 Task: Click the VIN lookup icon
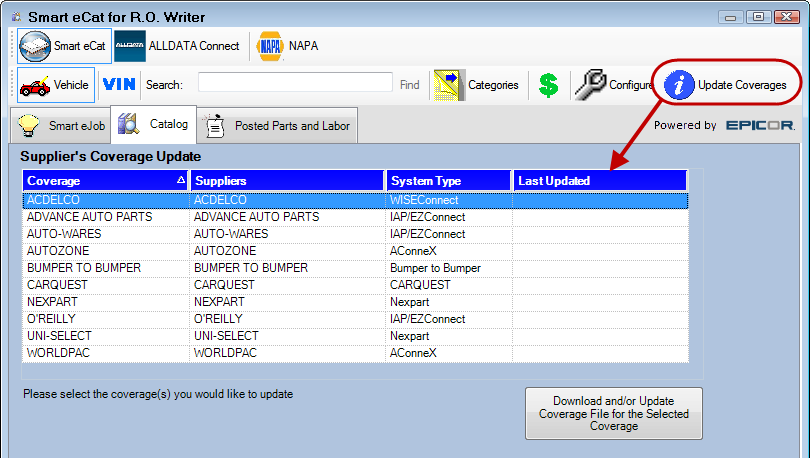[119, 85]
